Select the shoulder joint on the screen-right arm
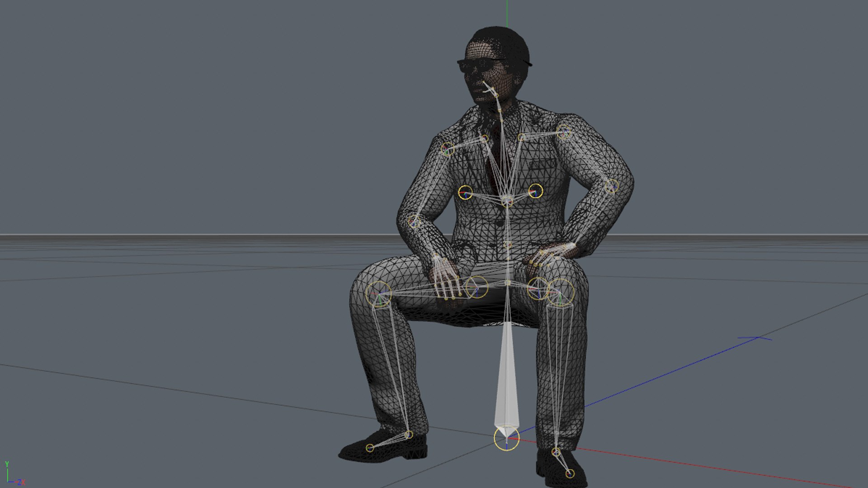 [564, 132]
